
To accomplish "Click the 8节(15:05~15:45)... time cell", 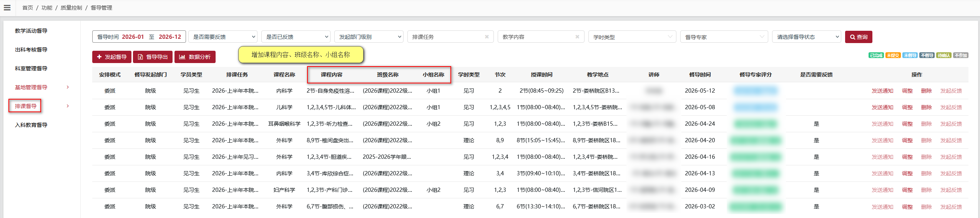I will click(541, 140).
